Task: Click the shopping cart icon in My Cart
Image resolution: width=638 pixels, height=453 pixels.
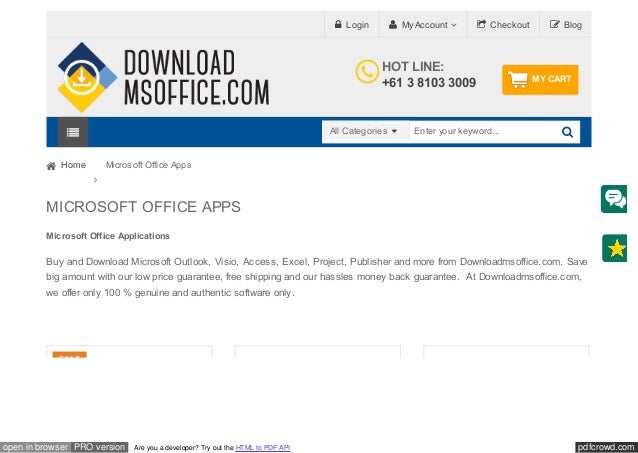Action: (518, 79)
